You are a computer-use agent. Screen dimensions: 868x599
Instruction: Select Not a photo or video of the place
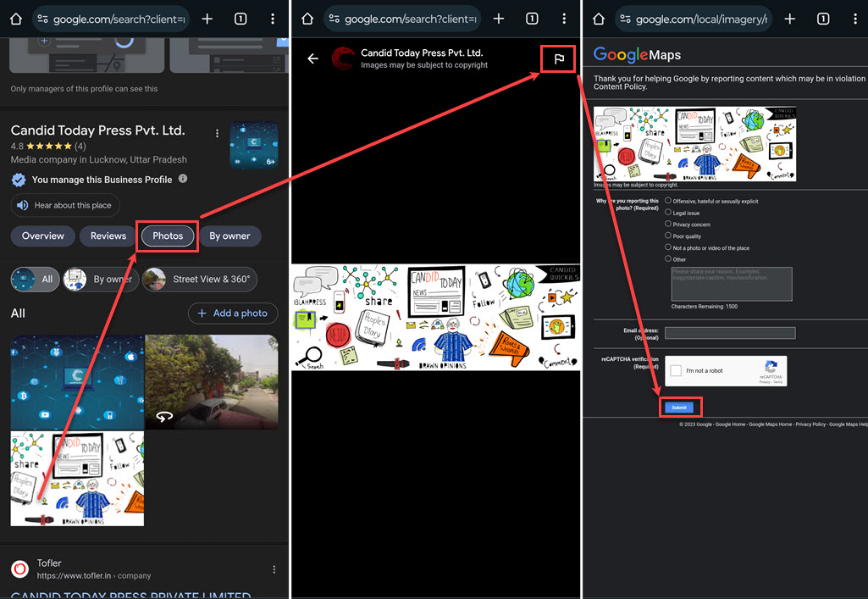pyautogui.click(x=668, y=247)
